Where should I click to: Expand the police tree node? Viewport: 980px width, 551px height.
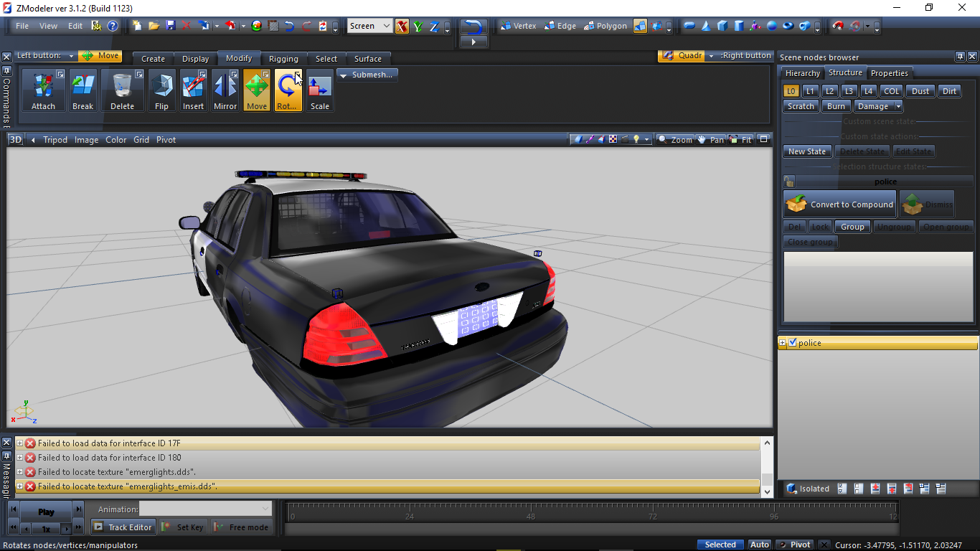(x=783, y=343)
